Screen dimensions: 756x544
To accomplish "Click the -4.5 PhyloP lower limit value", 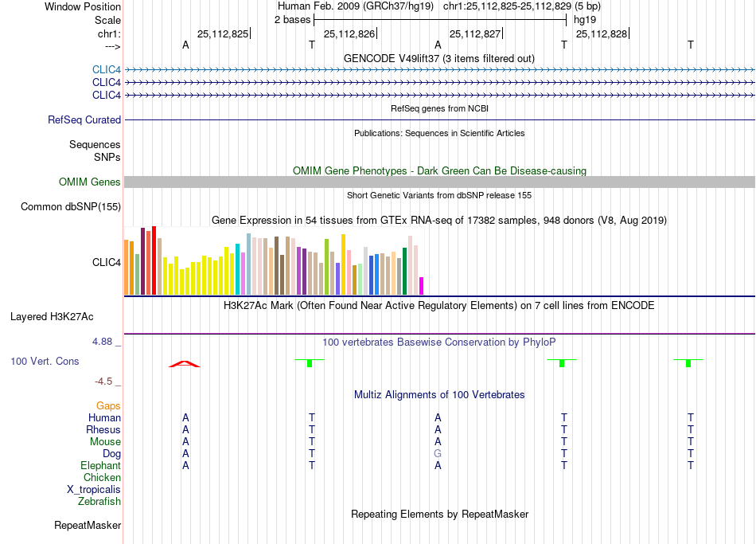I will 103,382.
